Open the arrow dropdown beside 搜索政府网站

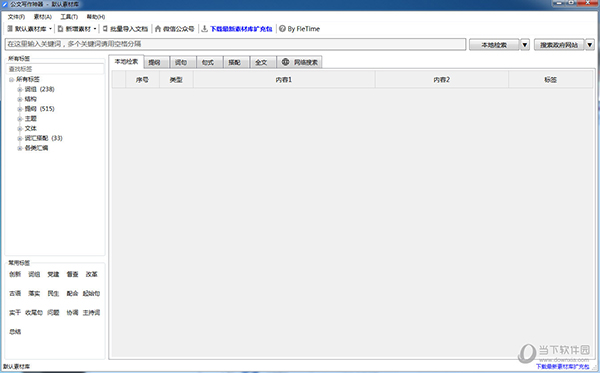(x=590, y=45)
